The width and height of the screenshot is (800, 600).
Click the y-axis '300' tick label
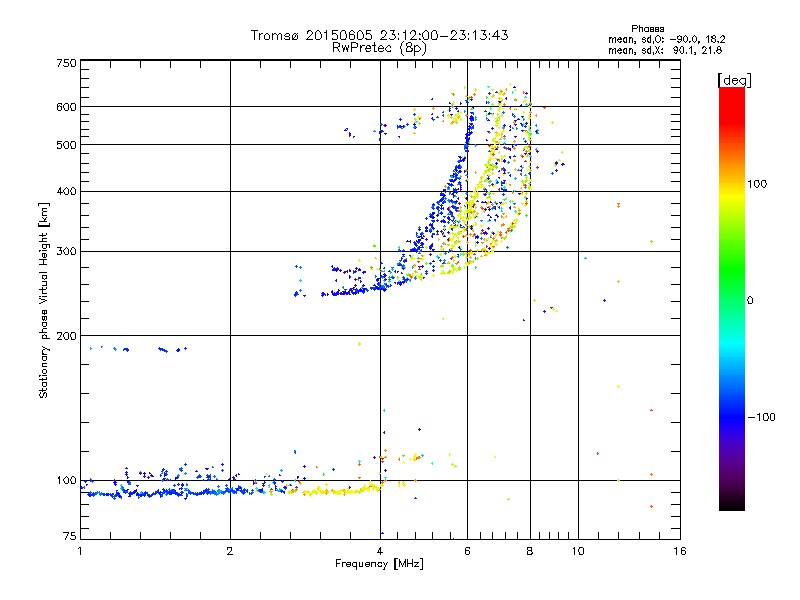tap(66, 252)
